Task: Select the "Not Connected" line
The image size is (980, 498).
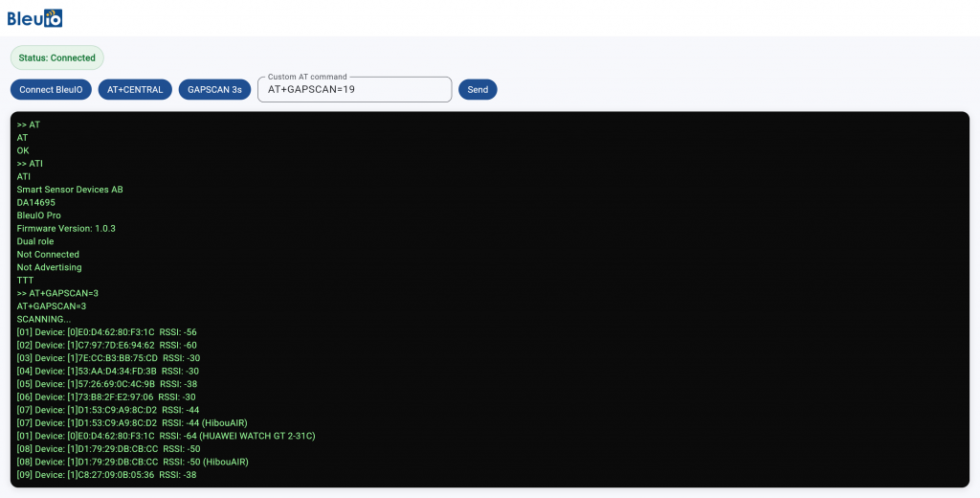Action: click(48, 255)
